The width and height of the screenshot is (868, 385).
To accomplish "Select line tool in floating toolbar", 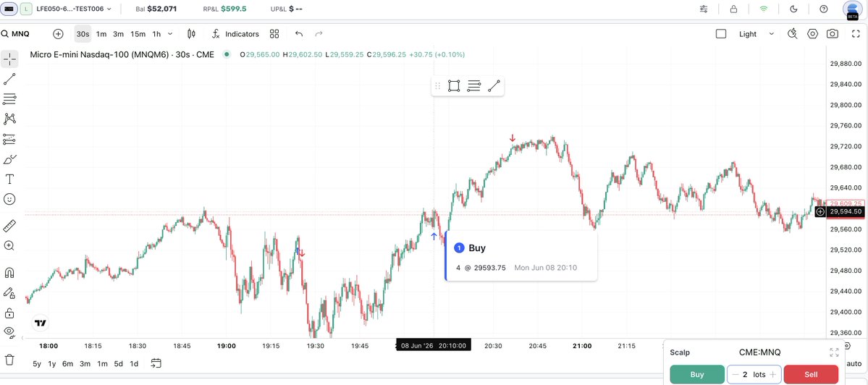I will [x=494, y=85].
